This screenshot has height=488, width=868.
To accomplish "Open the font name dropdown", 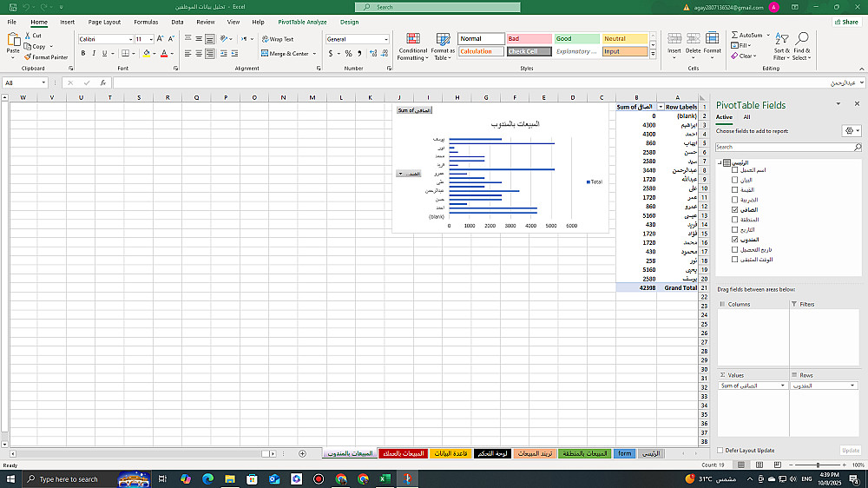I will (x=131, y=39).
